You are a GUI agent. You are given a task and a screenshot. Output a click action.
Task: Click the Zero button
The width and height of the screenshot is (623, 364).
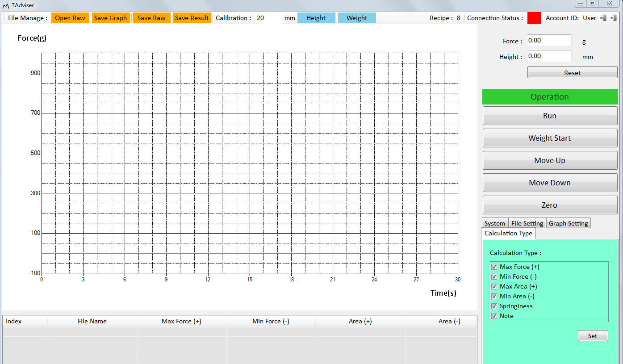coord(550,205)
